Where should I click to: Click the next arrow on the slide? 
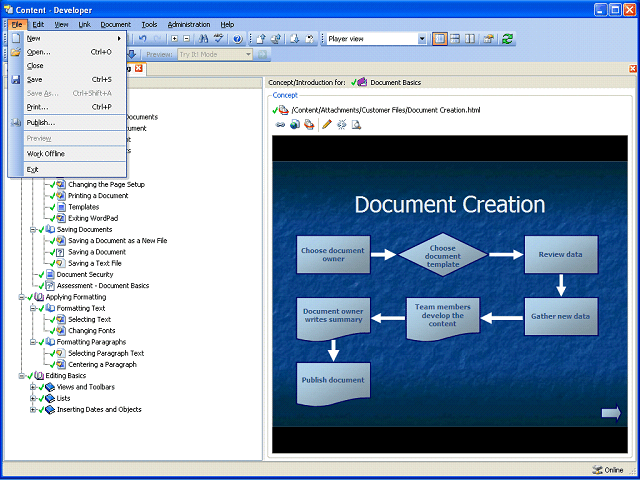pyautogui.click(x=610, y=413)
